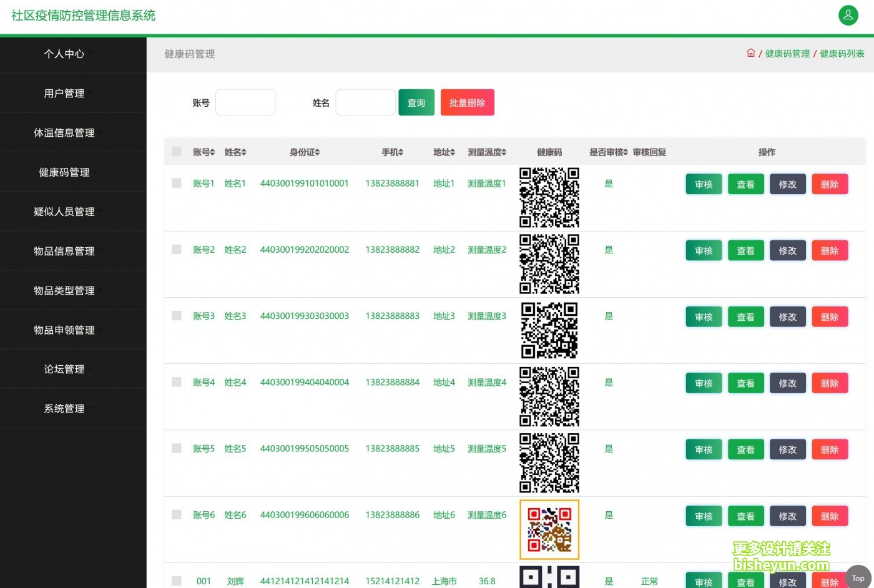This screenshot has height=588, width=874.
Task: Open the QR code image for 账号5
Action: pyautogui.click(x=549, y=463)
